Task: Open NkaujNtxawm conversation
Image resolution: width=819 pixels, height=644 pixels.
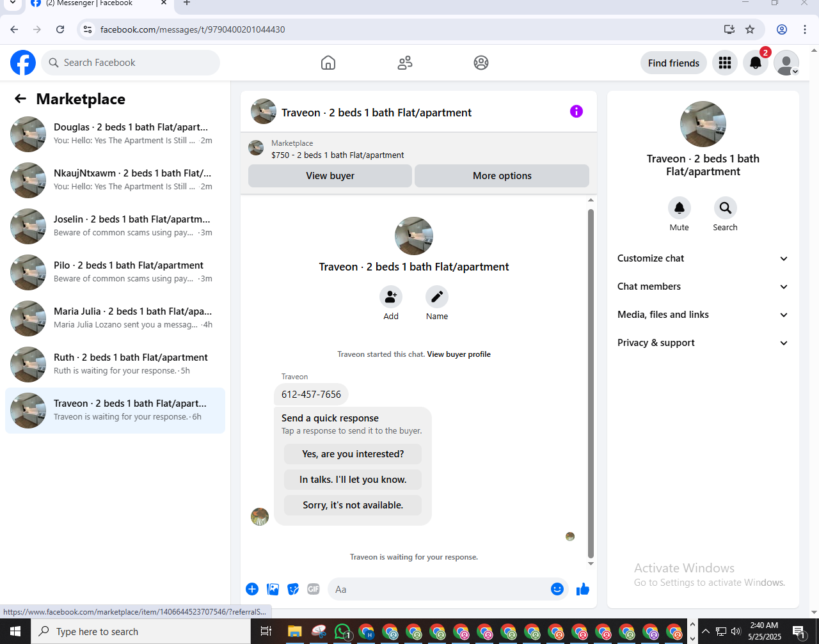Action: click(115, 180)
